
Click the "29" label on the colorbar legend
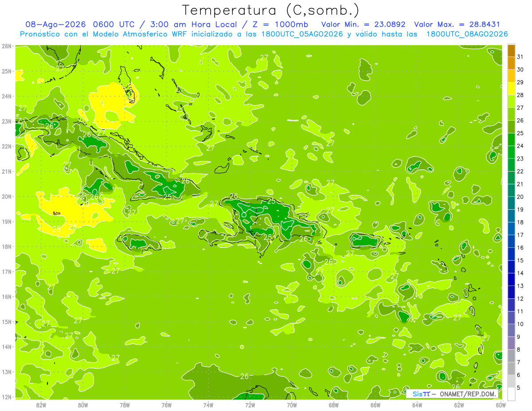point(520,82)
